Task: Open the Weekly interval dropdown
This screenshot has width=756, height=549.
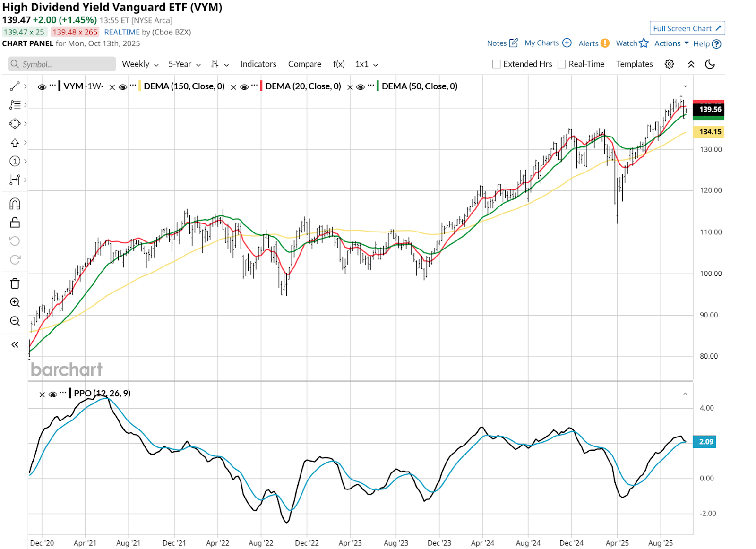Action: click(140, 64)
